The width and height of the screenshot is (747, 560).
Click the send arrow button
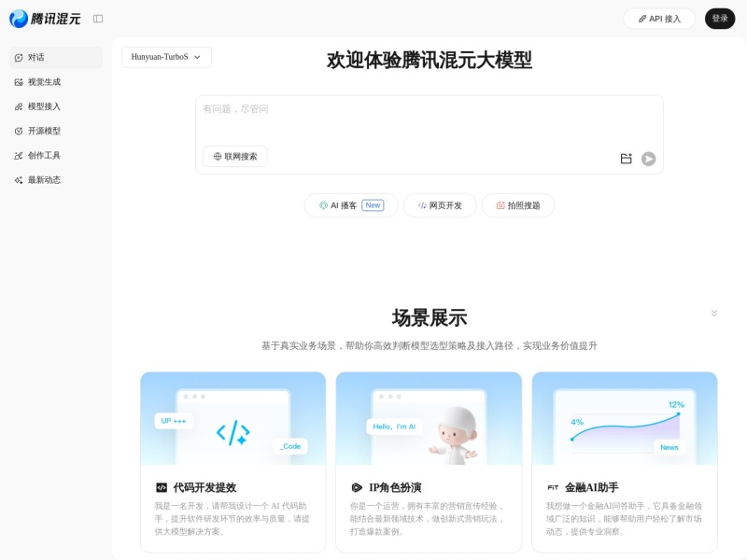click(648, 159)
